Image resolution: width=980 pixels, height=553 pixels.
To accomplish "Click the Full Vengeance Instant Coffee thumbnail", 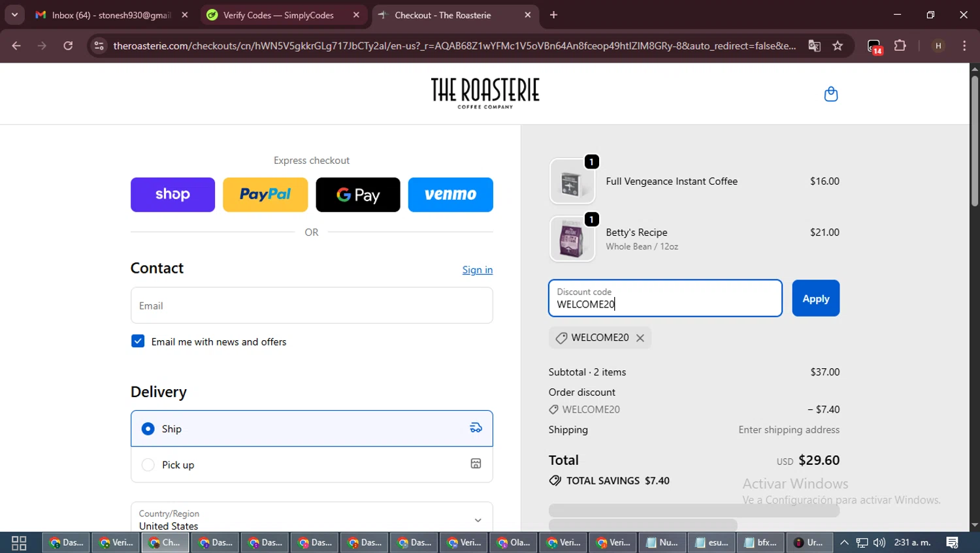I will coord(572,182).
